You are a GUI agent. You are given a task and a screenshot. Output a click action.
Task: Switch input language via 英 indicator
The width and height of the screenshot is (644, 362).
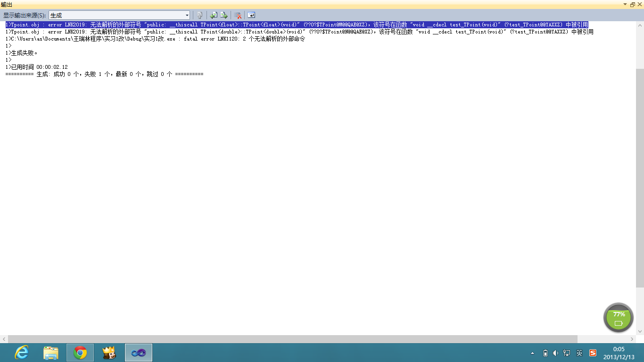[x=579, y=353]
